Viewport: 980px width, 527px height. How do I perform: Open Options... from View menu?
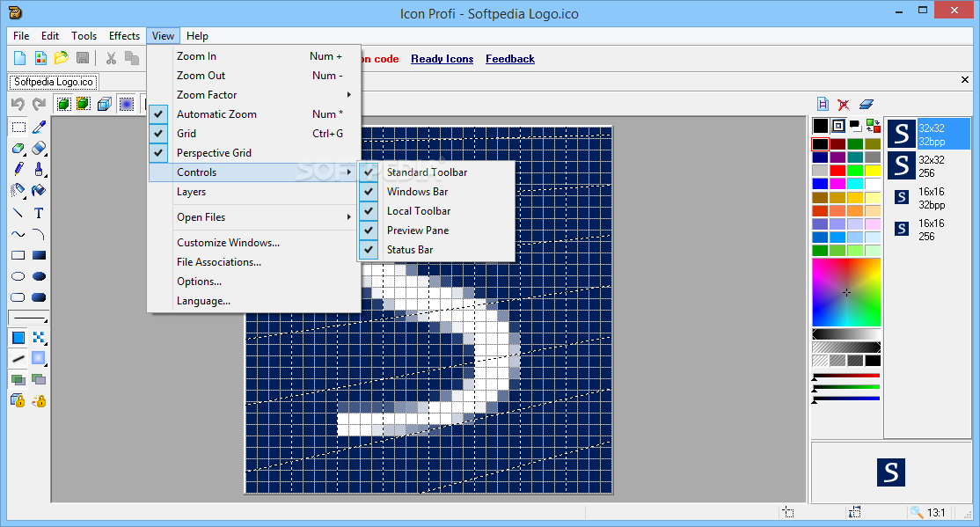(254, 282)
